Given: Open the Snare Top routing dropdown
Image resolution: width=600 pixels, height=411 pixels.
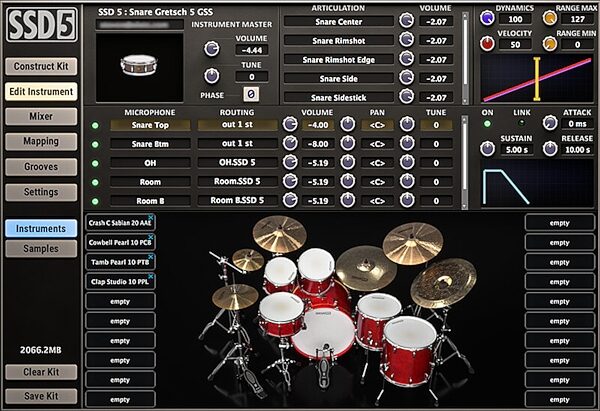Looking at the screenshot, I should 237,125.
